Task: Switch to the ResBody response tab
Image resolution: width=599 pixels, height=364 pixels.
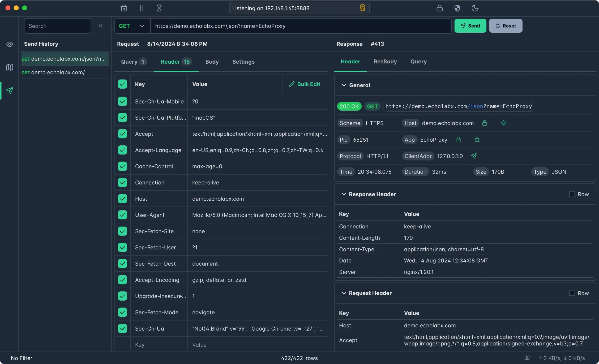Action: (385, 62)
